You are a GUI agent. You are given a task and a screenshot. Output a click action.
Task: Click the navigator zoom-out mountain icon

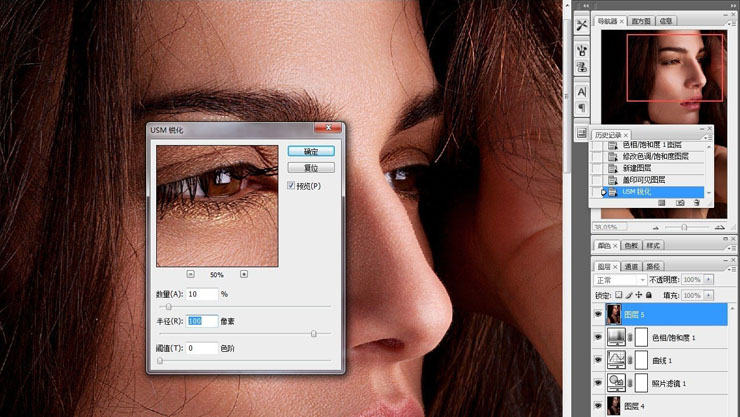pyautogui.click(x=656, y=227)
